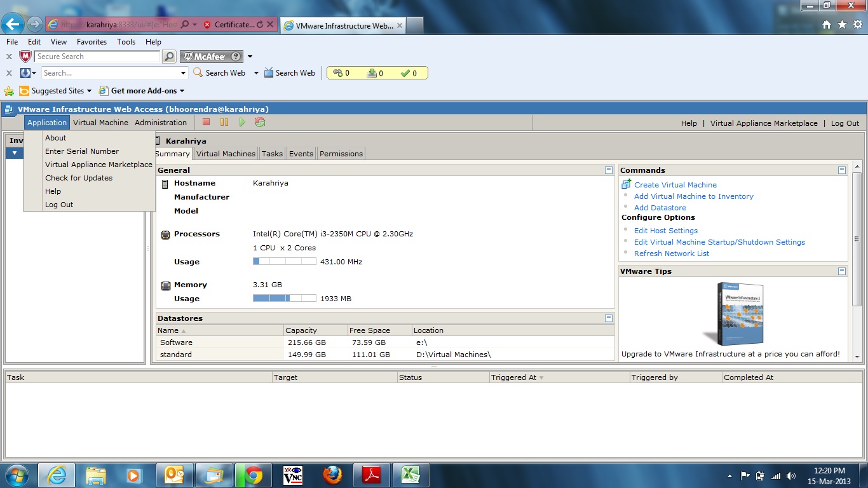Image resolution: width=868 pixels, height=488 pixels.
Task: Switch to the Events tab
Action: point(301,154)
